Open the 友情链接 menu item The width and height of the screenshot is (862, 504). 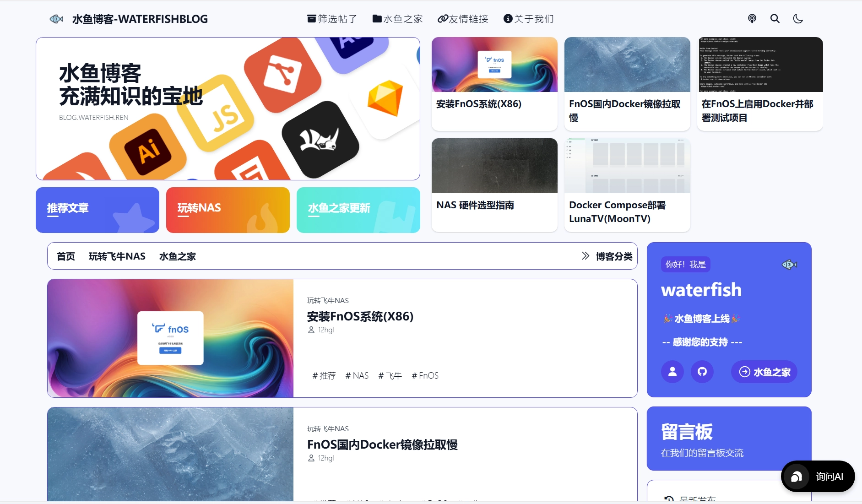pos(463,19)
